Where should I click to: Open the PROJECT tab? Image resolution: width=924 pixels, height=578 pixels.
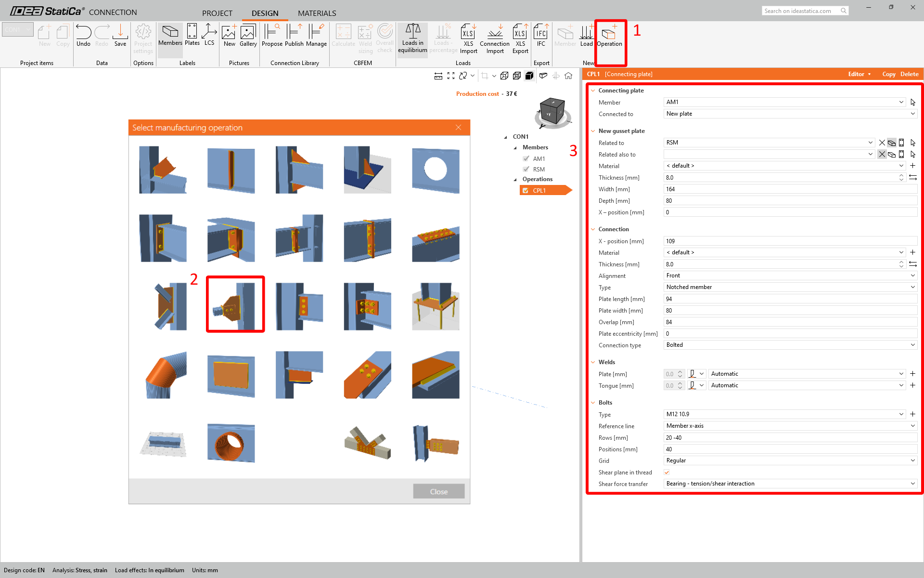[217, 13]
